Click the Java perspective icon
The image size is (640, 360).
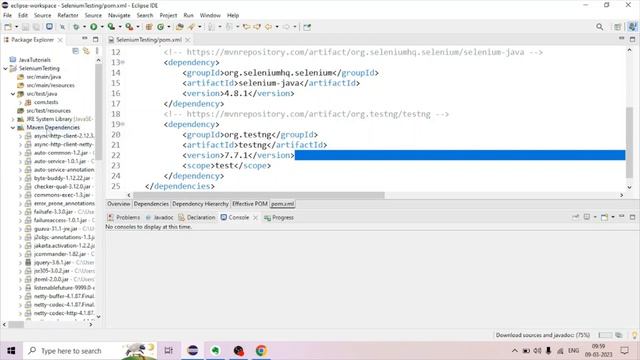632,27
